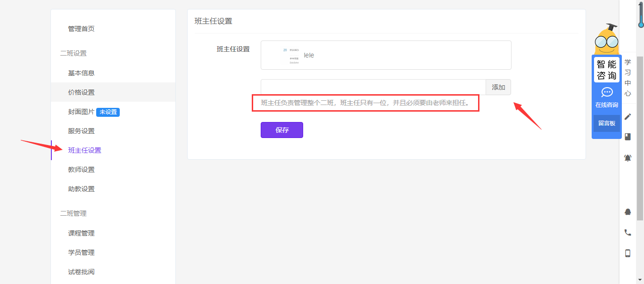Open 课程管理 under 二班管理
The width and height of the screenshot is (644, 284).
coord(81,233)
